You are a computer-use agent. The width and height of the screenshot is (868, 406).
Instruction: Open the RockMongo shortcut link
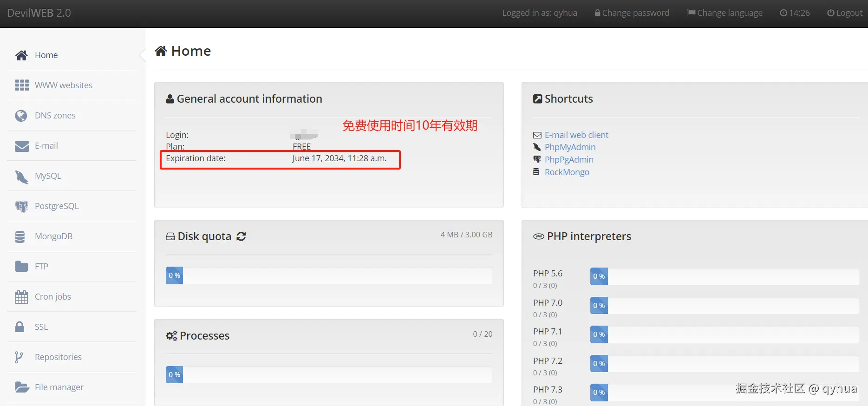(567, 172)
